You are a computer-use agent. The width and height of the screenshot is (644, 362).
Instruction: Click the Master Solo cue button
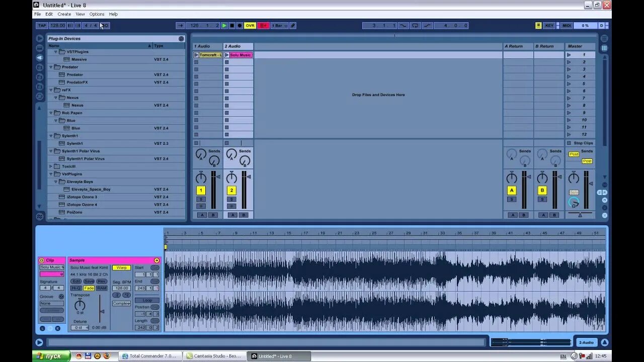pos(574,193)
